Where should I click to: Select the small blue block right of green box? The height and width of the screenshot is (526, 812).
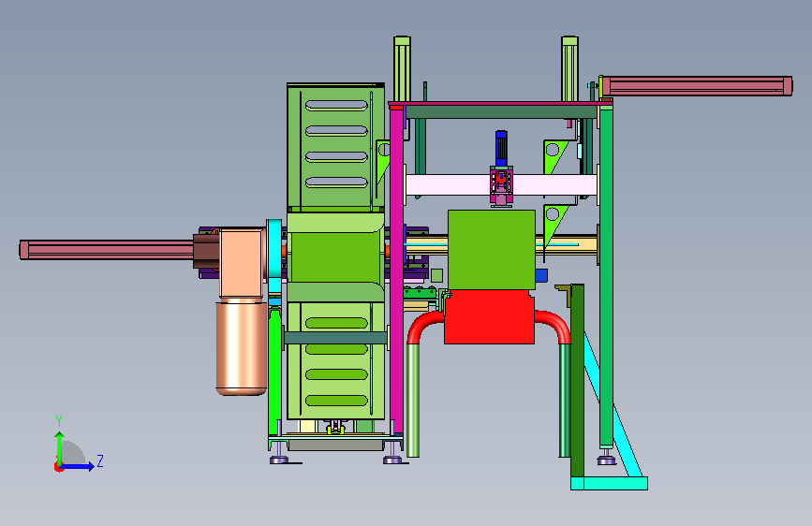coord(541,275)
